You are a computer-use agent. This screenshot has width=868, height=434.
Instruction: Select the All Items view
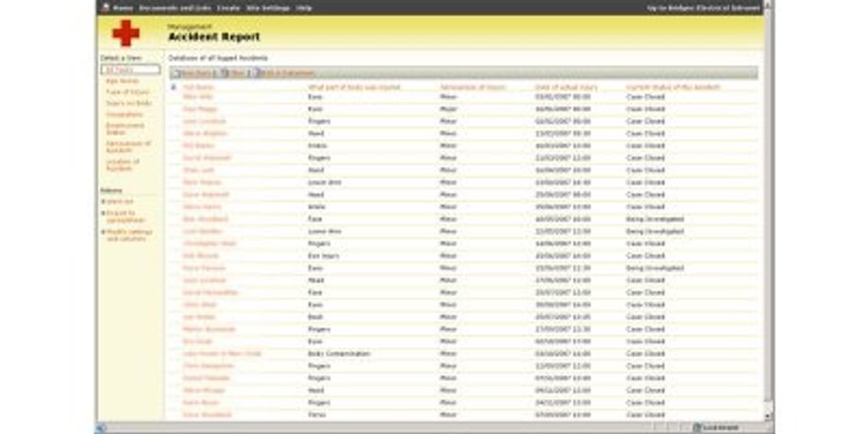(x=130, y=70)
